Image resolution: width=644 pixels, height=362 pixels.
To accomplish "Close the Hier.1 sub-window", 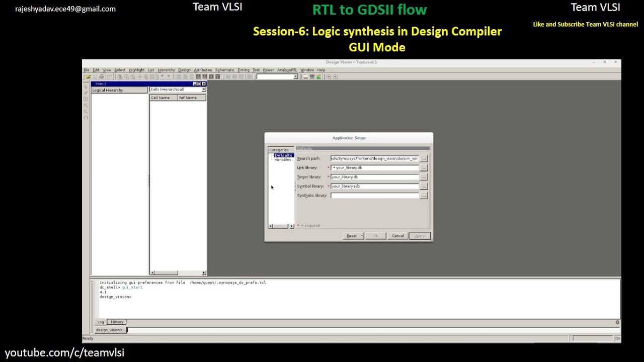I will [204, 84].
